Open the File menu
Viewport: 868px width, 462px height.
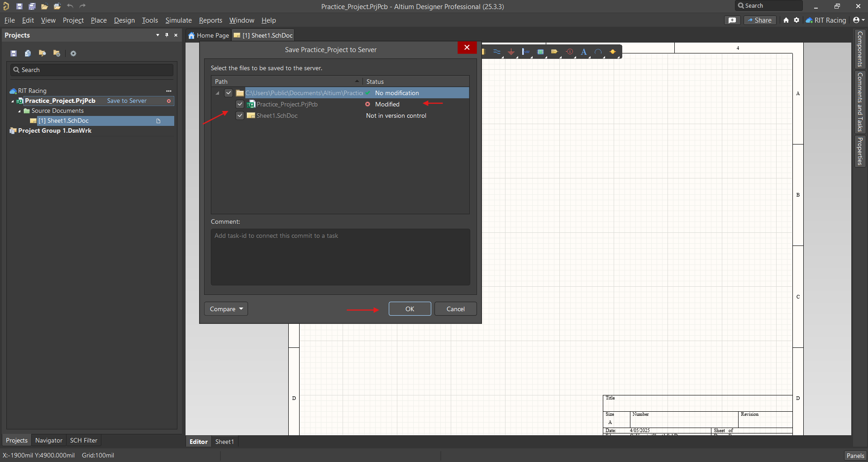[10, 20]
